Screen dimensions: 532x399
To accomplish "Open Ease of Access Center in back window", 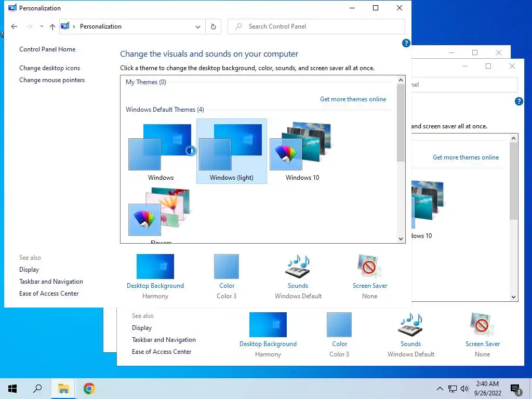I will click(x=162, y=352).
